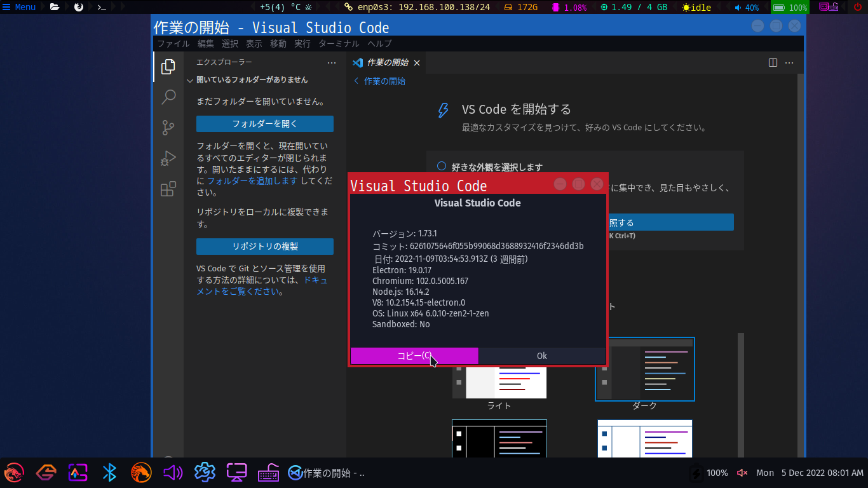
Task: Choose the light high contrast theme thumbnail
Action: tap(645, 438)
